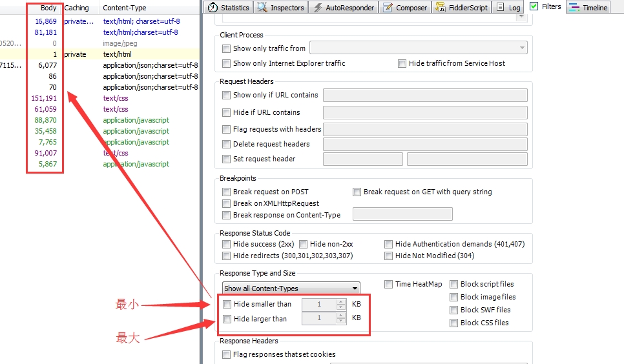This screenshot has width=624, height=364.
Task: Click the Timeline bars icon
Action: (x=574, y=7)
